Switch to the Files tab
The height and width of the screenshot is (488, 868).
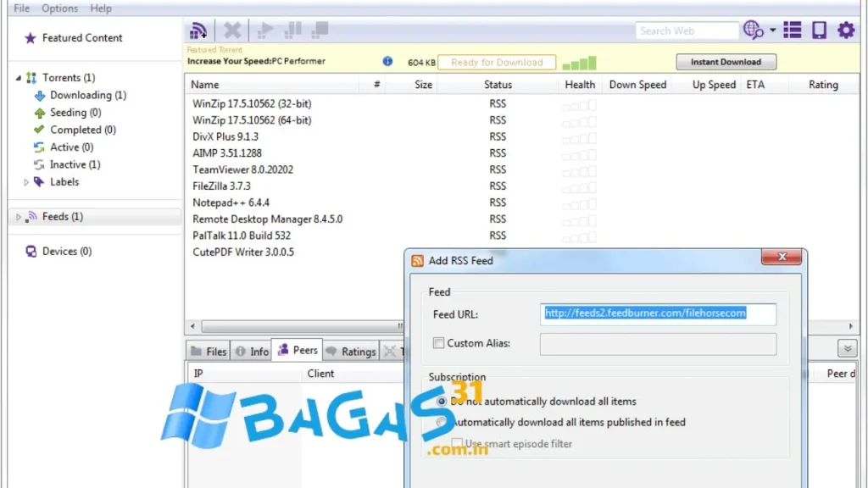[x=209, y=352]
